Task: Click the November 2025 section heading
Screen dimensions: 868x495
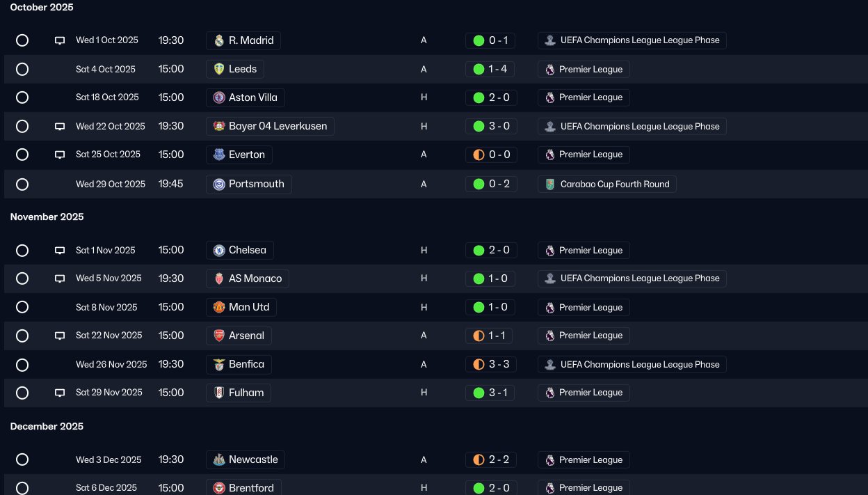Action: pos(47,217)
